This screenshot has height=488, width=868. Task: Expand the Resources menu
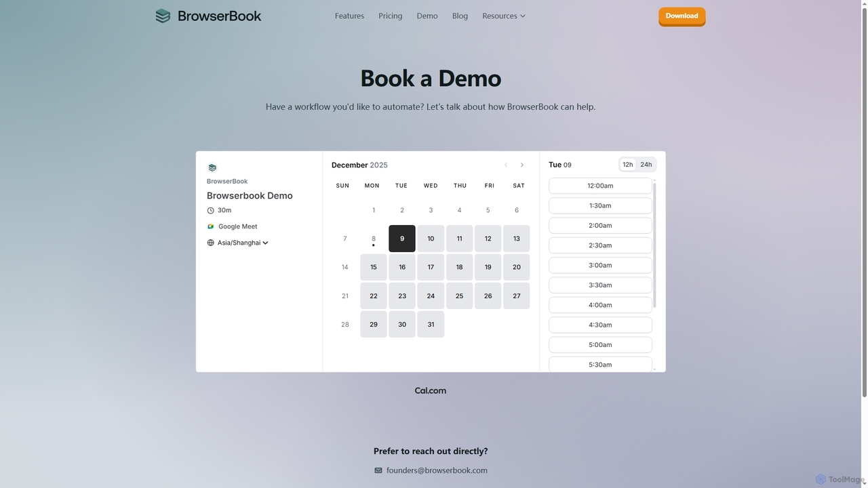[504, 16]
